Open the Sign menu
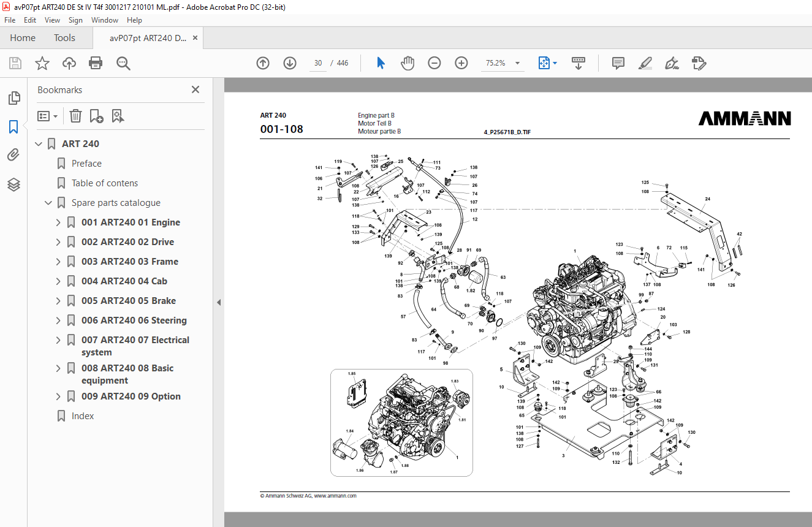 pyautogui.click(x=75, y=20)
